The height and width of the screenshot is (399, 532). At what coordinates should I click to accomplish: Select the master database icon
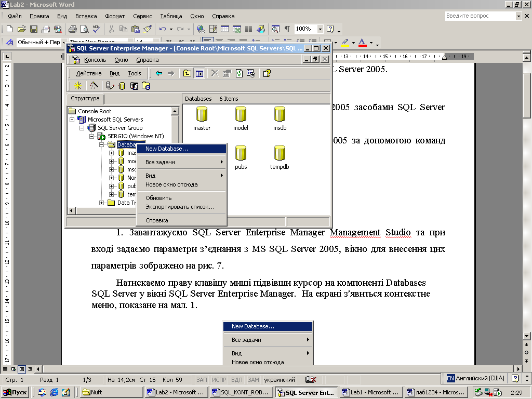202,118
